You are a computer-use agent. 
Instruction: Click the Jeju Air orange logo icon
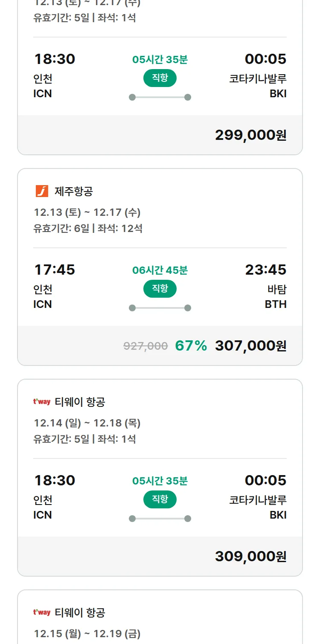click(42, 191)
